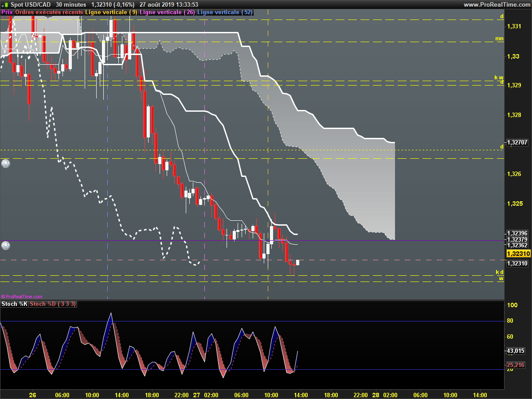Click the 1,32707 price label on axis

click(x=518, y=142)
